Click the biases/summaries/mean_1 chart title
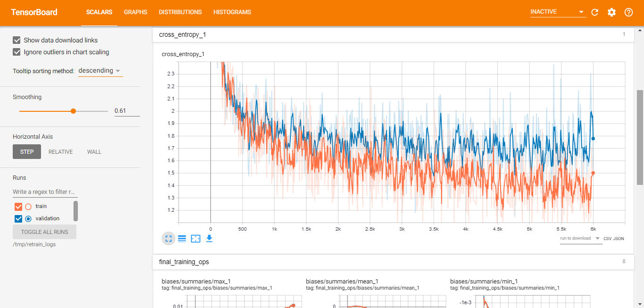This screenshot has width=644, height=308. click(342, 282)
